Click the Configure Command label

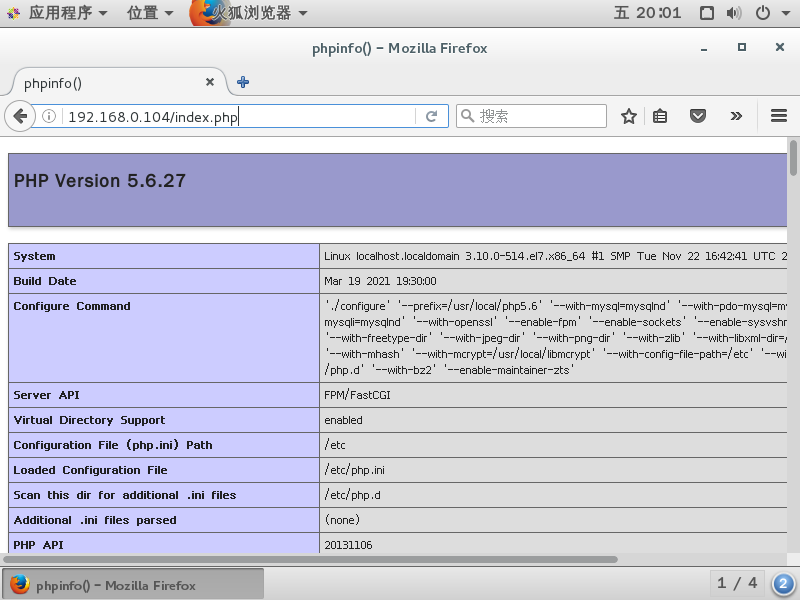(x=72, y=306)
